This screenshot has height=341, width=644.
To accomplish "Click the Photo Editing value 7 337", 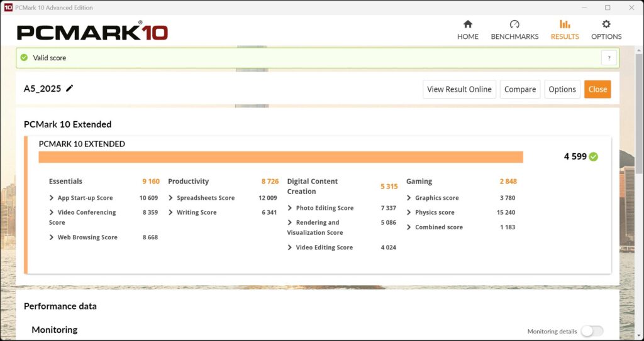I will pos(389,208).
